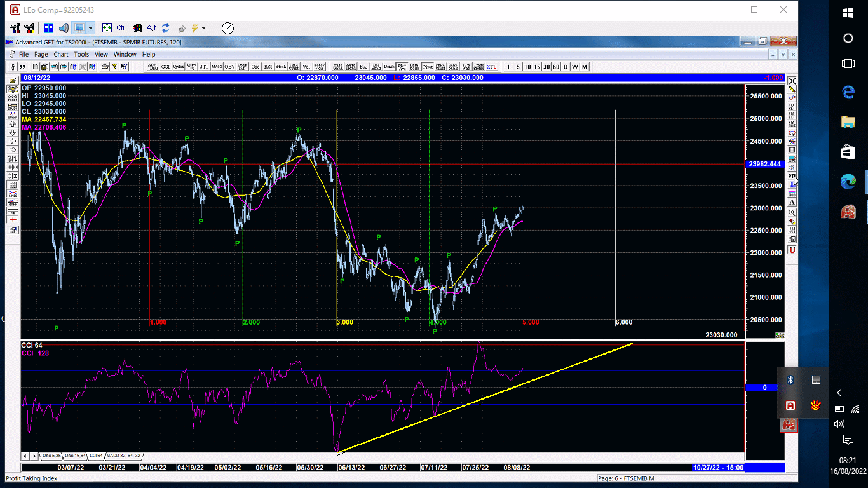The height and width of the screenshot is (488, 868).
Task: Switch to 5-minute timeframe
Action: pyautogui.click(x=517, y=66)
